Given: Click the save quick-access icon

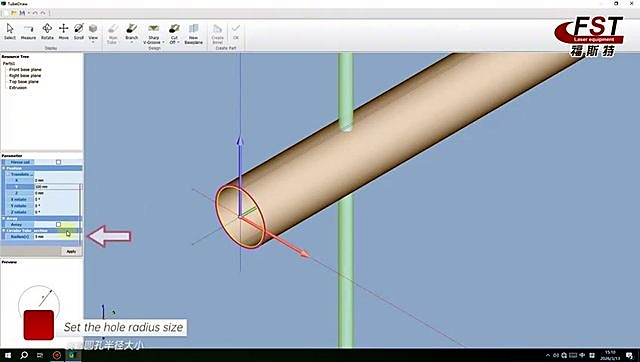Looking at the screenshot, I should (x=22, y=13).
